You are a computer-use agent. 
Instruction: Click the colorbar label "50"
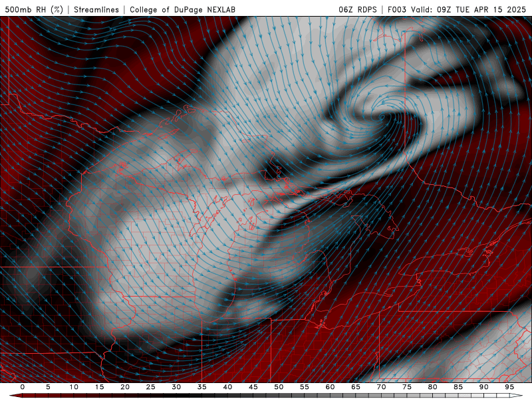pyautogui.click(x=279, y=387)
